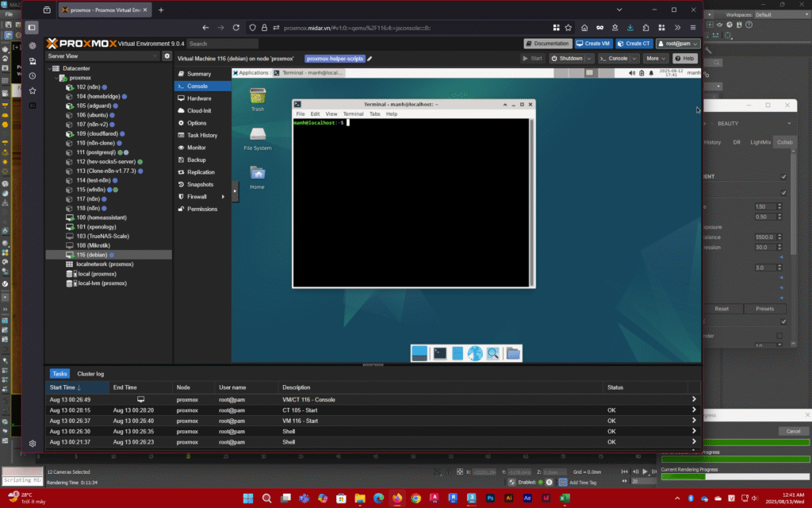Image resolution: width=812 pixels, height=508 pixels.
Task: Toggle the checkbox beside the 1.50 value field
Action: coord(783,192)
